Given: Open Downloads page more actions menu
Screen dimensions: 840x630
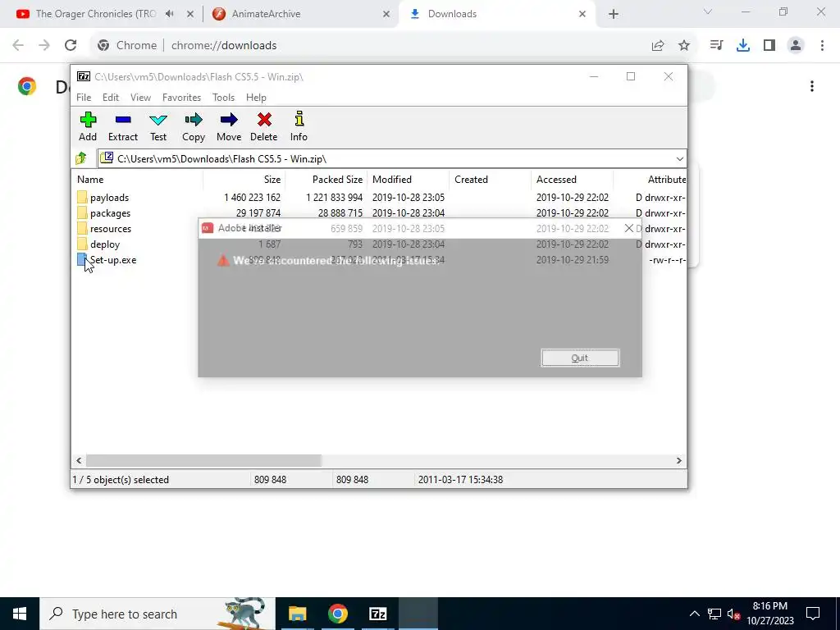Looking at the screenshot, I should [x=812, y=86].
